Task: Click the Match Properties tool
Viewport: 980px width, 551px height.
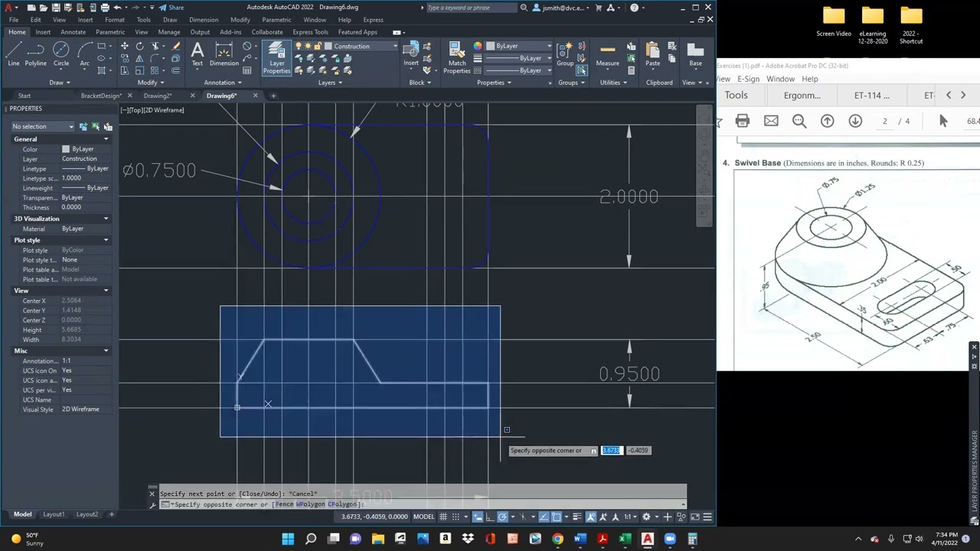Action: pos(457,58)
